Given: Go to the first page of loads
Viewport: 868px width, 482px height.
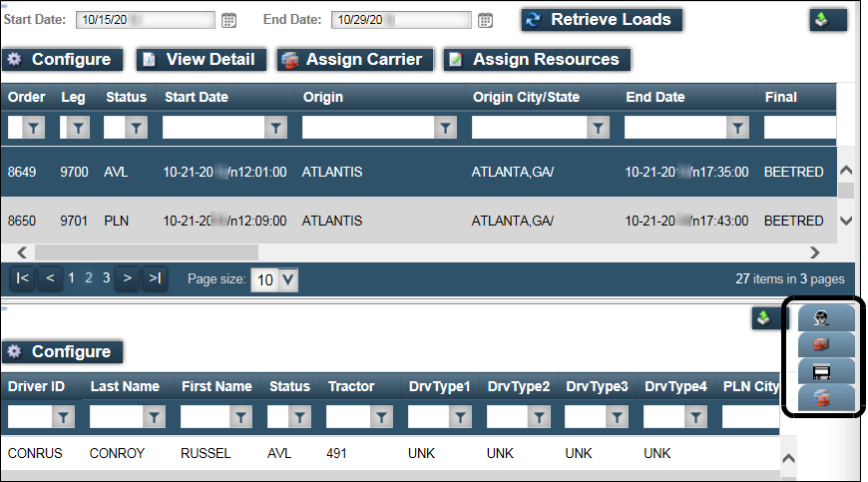Looking at the screenshot, I should coord(23,278).
